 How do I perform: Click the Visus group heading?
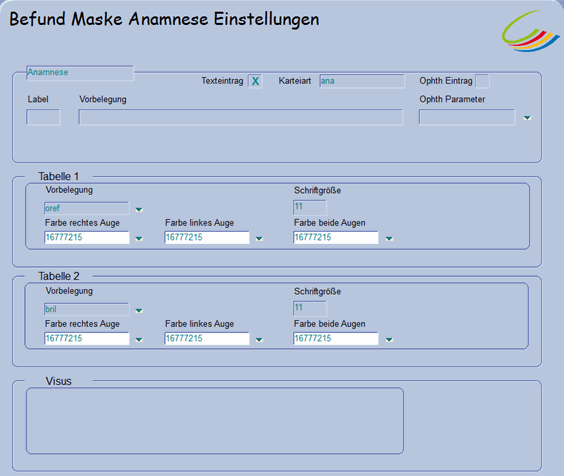coord(59,381)
